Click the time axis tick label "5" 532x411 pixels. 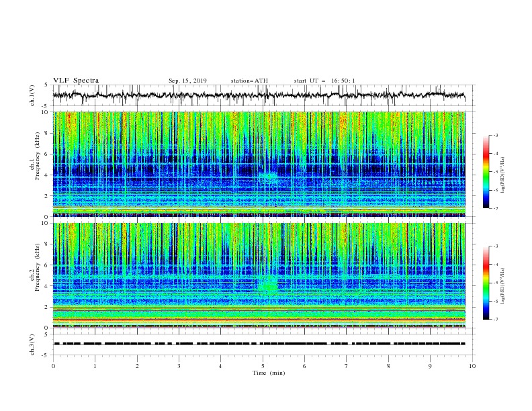263,366
